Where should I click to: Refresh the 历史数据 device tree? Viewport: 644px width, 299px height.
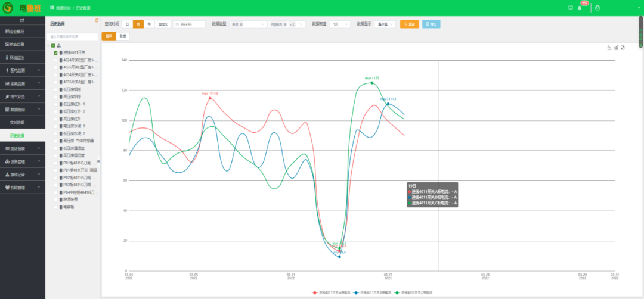click(97, 20)
